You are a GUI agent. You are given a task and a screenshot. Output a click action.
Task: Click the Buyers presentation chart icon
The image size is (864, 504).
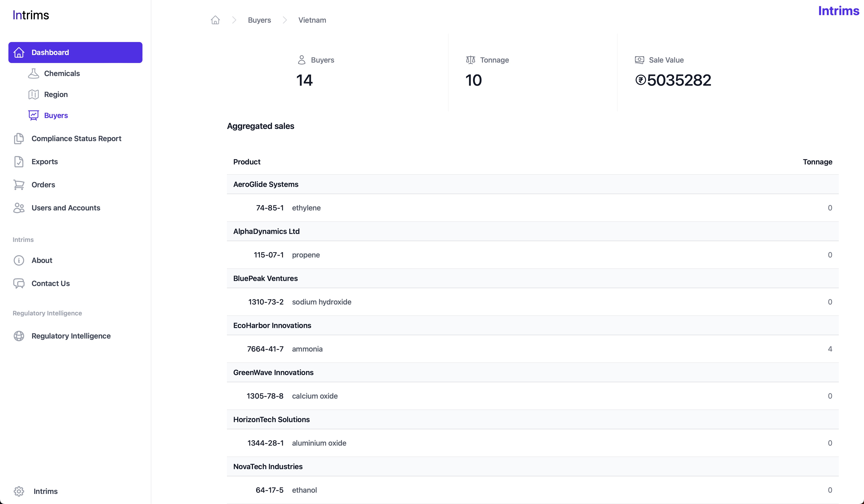33,115
